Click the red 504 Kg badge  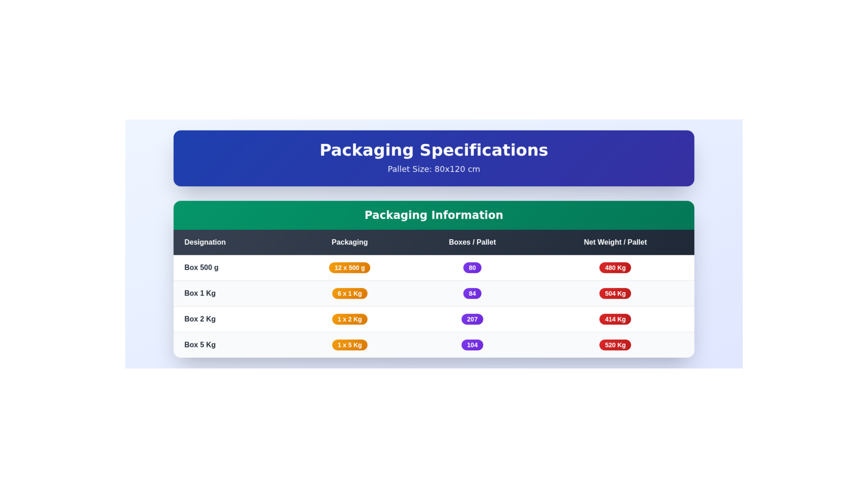click(615, 294)
